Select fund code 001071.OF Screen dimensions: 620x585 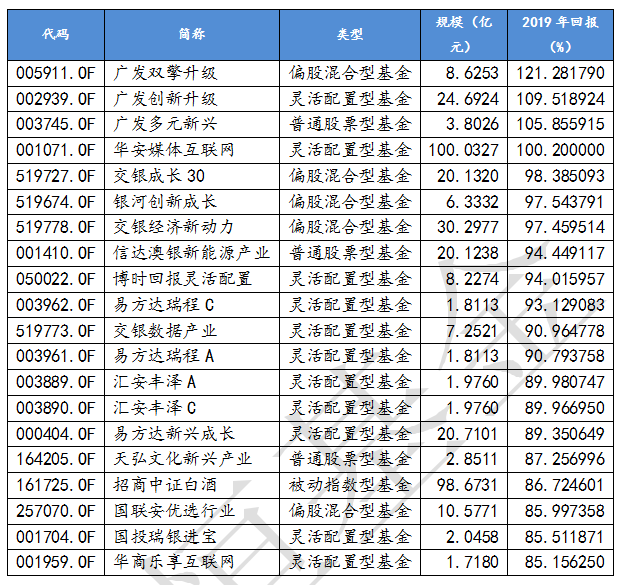[x=56, y=150]
